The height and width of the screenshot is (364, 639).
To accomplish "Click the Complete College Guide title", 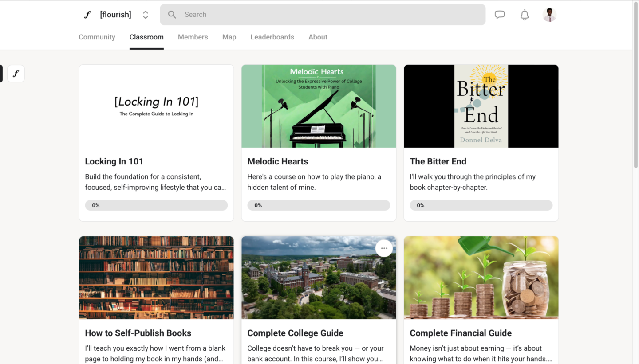I will click(296, 333).
